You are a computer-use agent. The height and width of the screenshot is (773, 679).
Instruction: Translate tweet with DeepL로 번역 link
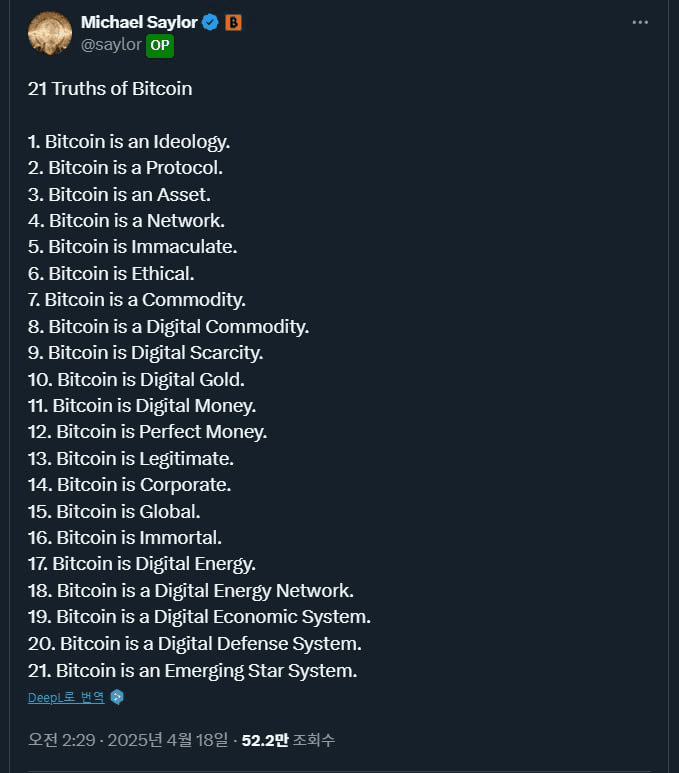coord(66,697)
